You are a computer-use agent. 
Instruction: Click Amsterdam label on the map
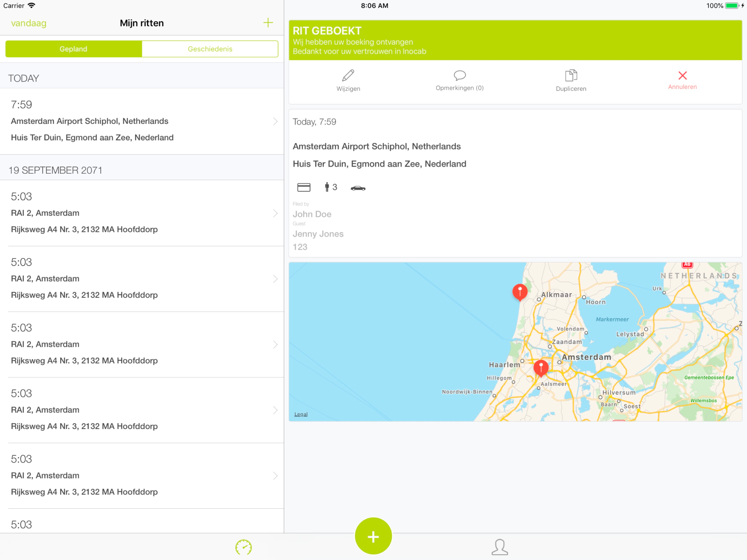click(586, 357)
